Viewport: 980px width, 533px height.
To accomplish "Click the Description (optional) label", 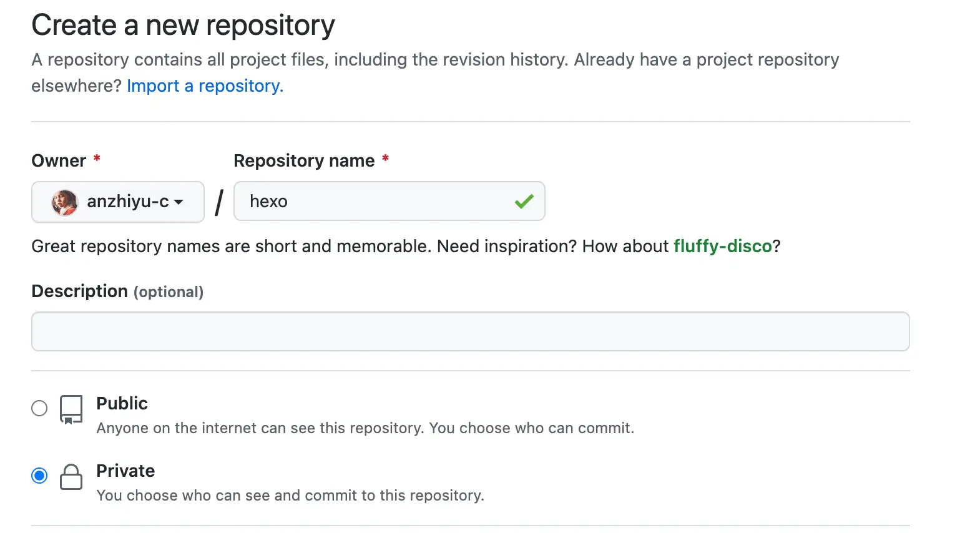I will click(x=117, y=291).
